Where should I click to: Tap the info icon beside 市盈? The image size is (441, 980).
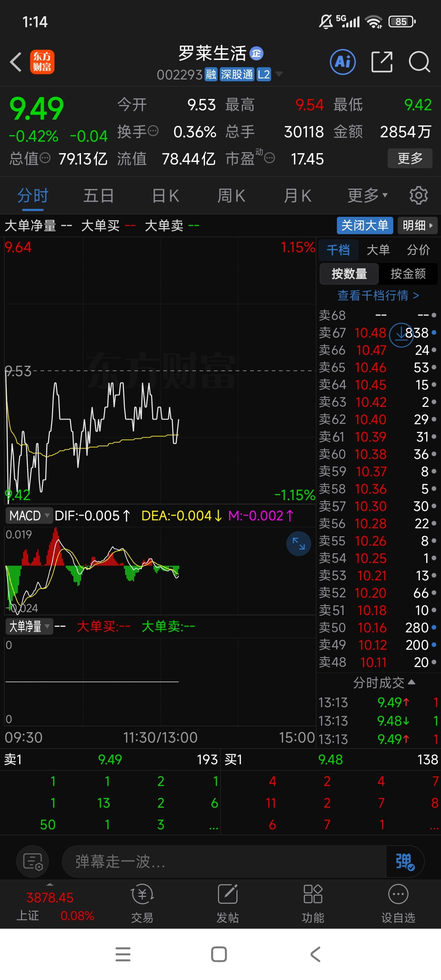point(269,158)
